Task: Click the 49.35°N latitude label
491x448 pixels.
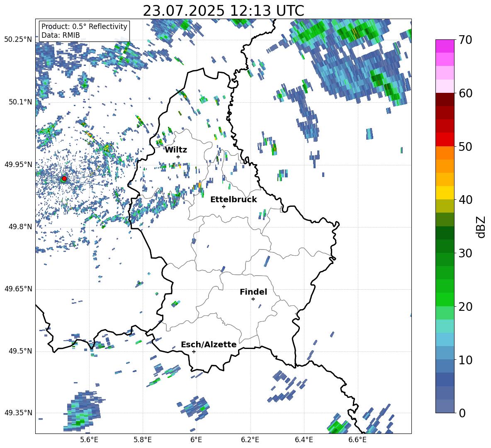Action: [19, 413]
